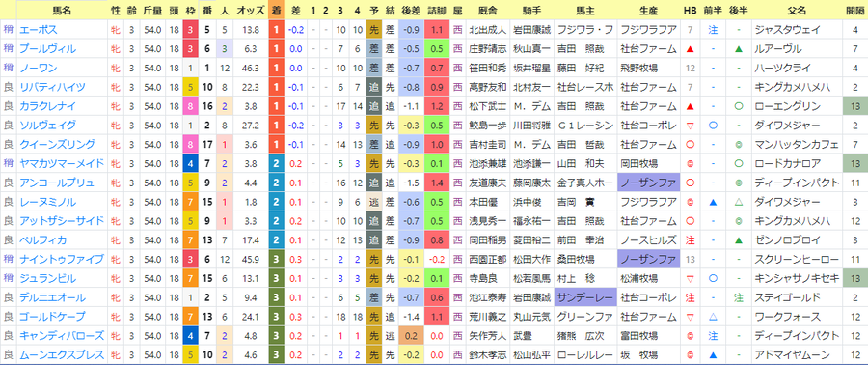Select trainer cell 庄野靖志
The image size is (868, 365).
coord(488,48)
